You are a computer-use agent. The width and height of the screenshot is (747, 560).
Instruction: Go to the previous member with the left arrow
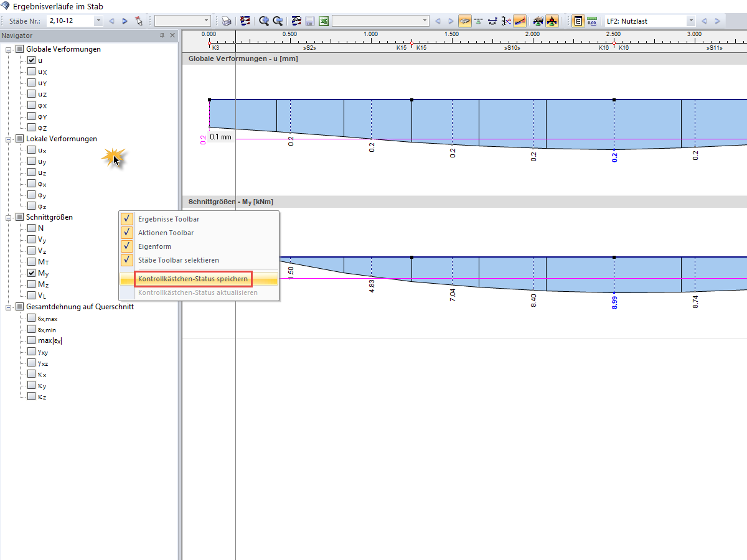tap(112, 21)
